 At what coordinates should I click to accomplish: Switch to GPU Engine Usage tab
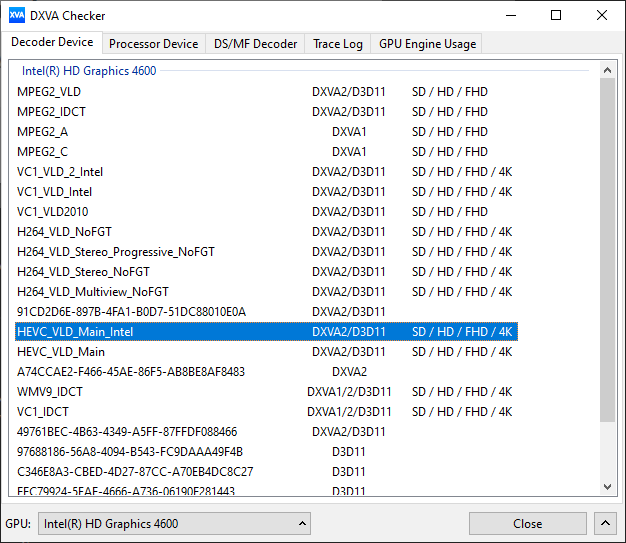427,44
